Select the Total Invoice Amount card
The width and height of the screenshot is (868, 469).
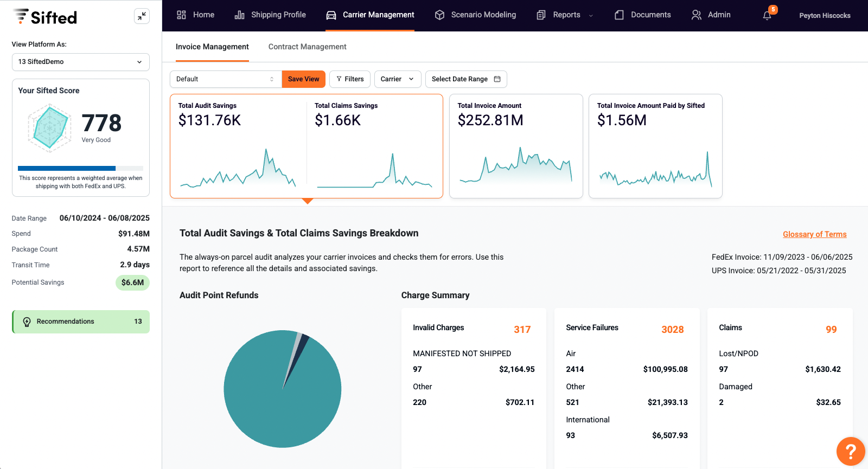pos(515,146)
